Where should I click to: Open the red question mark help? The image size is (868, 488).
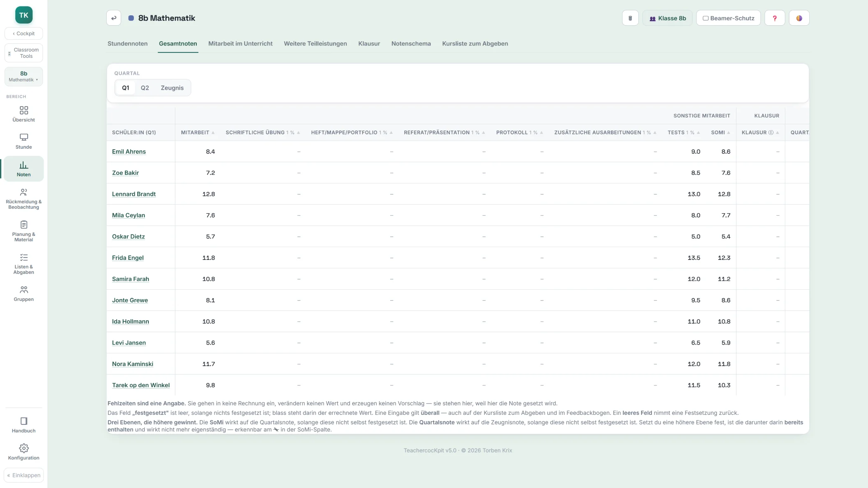pos(775,18)
